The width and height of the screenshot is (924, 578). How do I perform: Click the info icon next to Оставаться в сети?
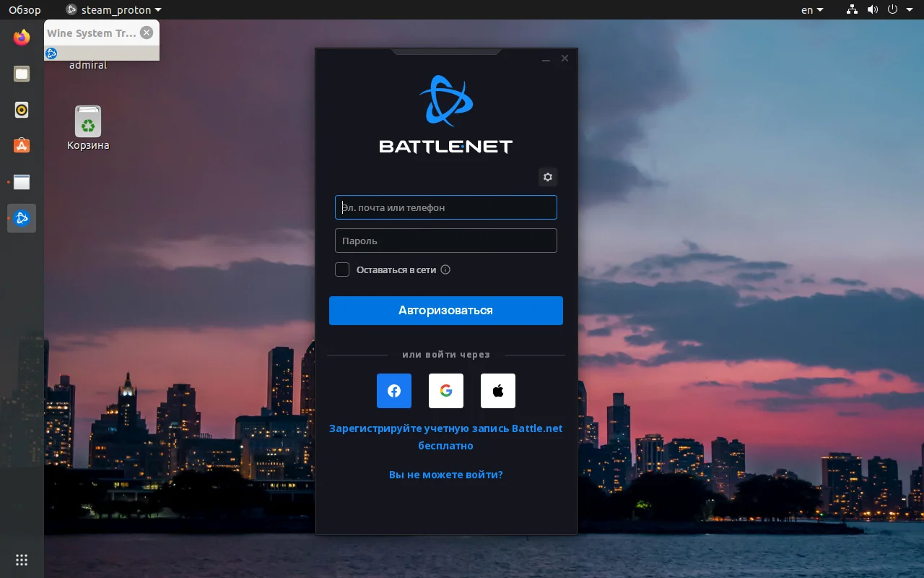point(445,269)
